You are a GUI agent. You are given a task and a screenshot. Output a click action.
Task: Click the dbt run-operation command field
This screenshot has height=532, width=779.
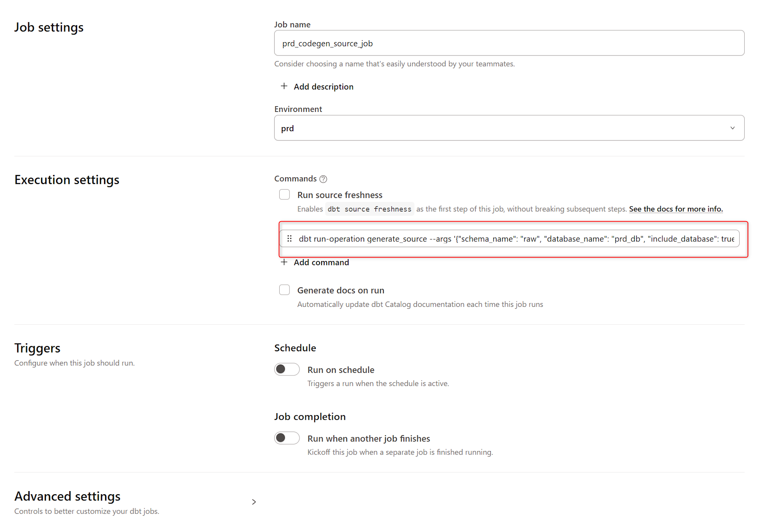(x=514, y=239)
